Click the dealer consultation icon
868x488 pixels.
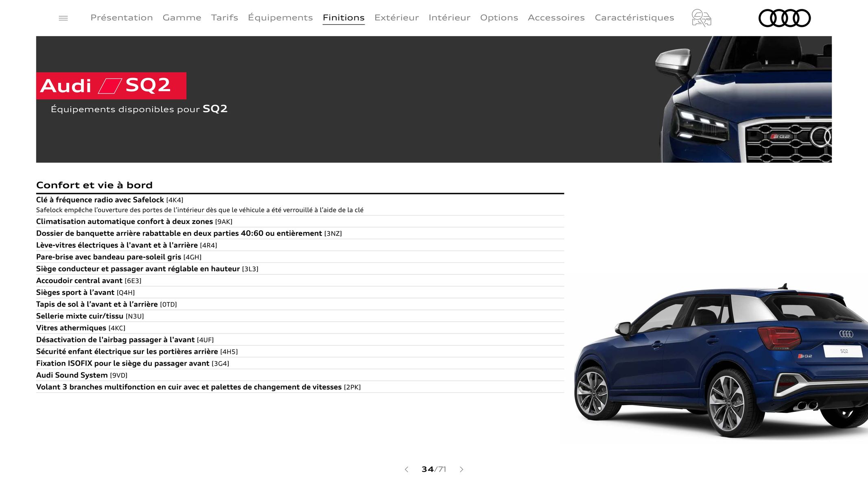tap(701, 18)
